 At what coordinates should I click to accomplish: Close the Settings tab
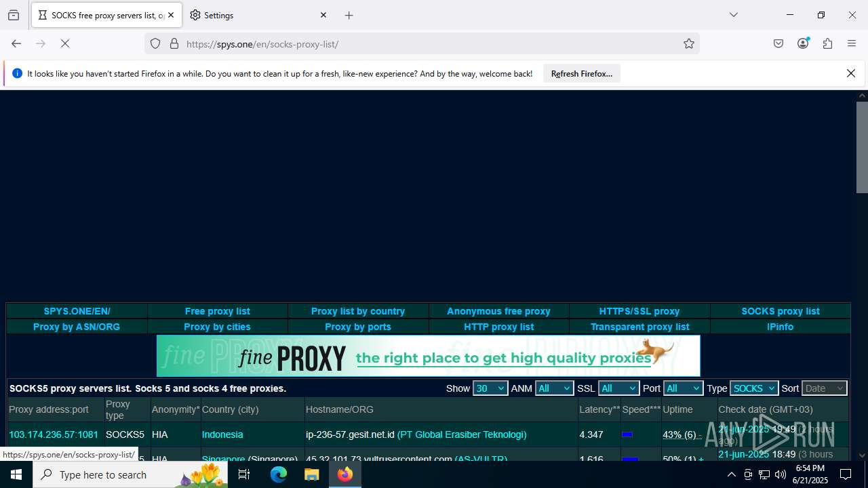(323, 15)
